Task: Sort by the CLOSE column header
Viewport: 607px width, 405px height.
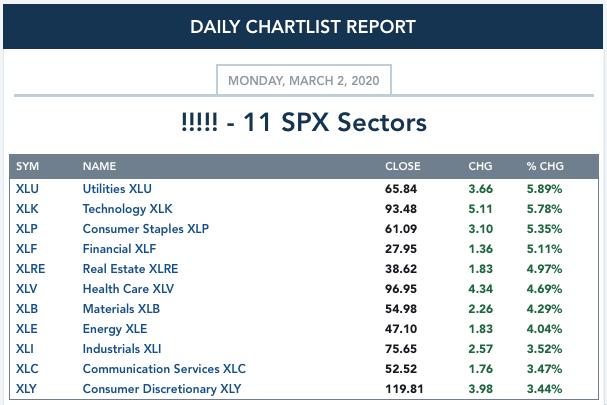Action: [403, 166]
